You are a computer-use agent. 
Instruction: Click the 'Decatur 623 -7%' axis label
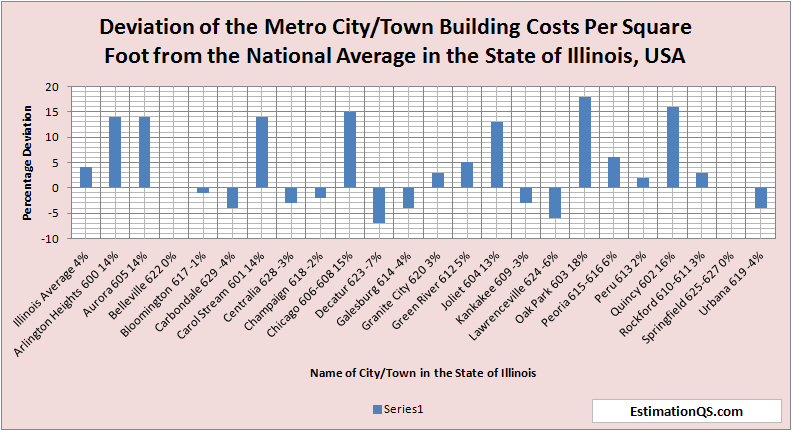pos(348,284)
